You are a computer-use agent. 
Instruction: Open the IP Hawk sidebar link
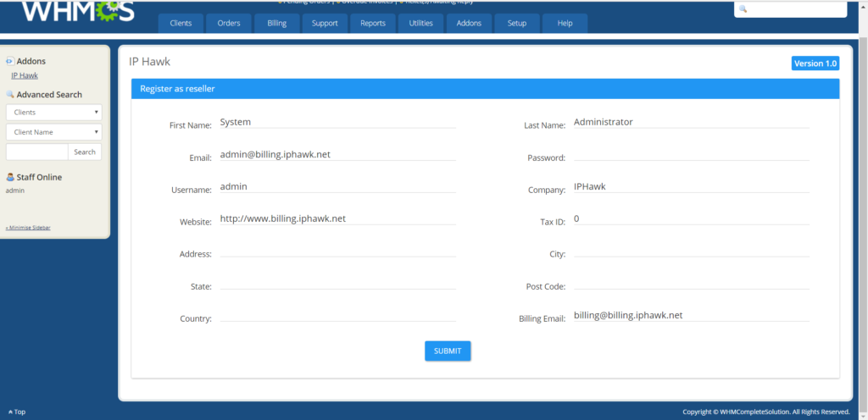tap(25, 75)
